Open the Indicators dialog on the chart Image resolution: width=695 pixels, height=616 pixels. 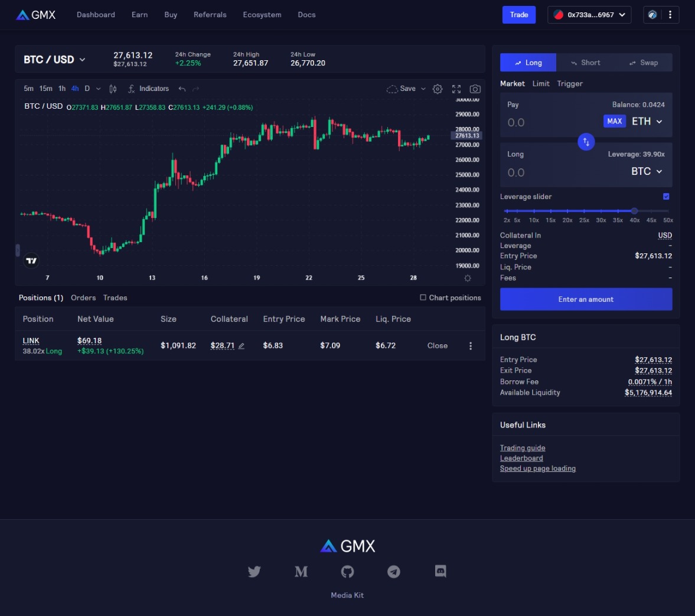coord(148,89)
